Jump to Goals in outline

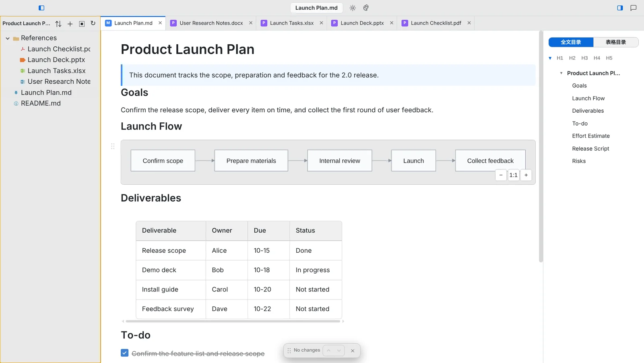click(580, 86)
